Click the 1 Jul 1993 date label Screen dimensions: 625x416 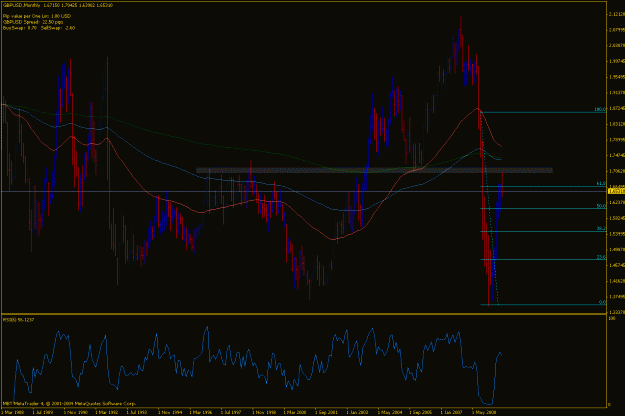tap(137, 412)
